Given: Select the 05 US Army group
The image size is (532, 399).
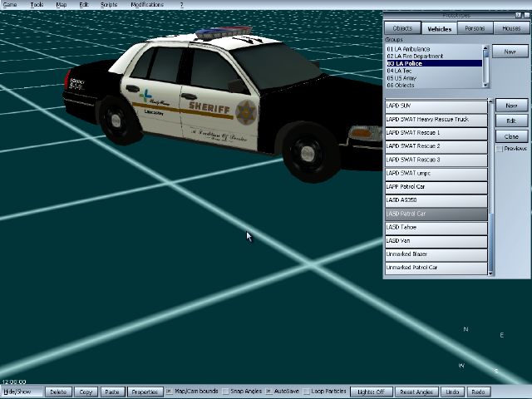Looking at the screenshot, I should [x=434, y=78].
